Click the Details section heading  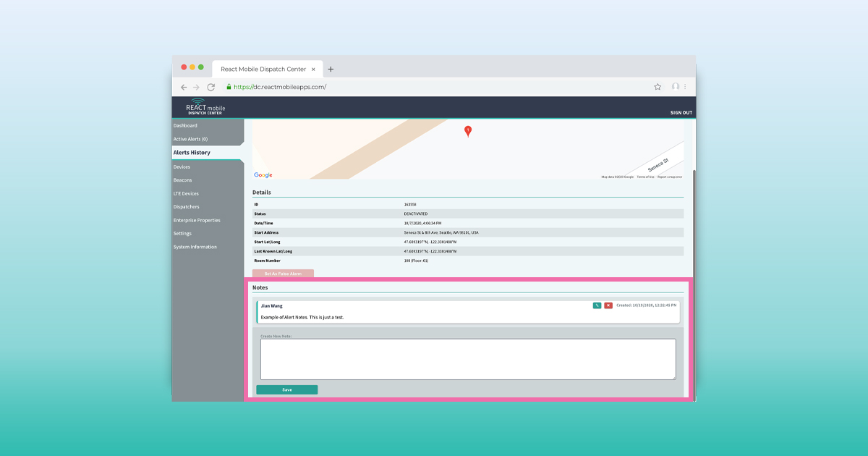[x=262, y=193]
